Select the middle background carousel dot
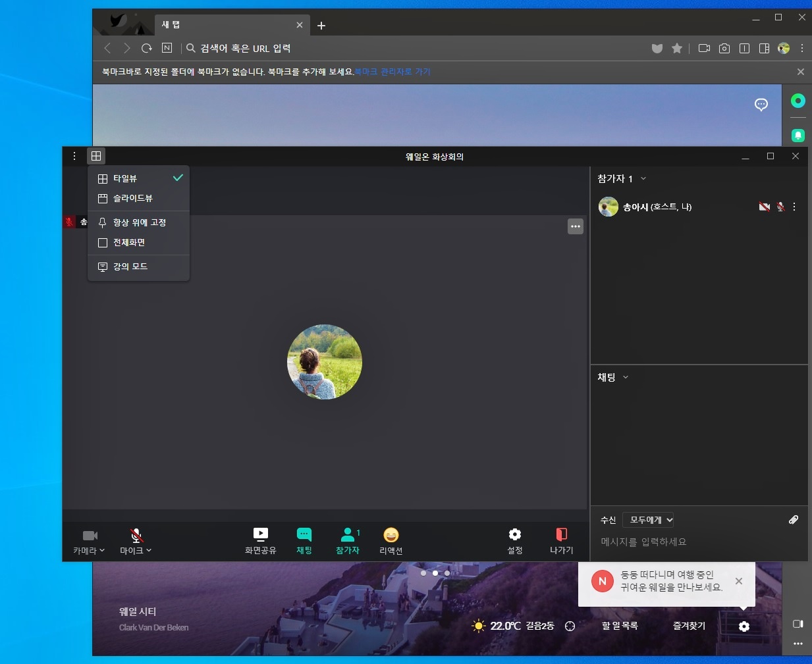 click(435, 573)
